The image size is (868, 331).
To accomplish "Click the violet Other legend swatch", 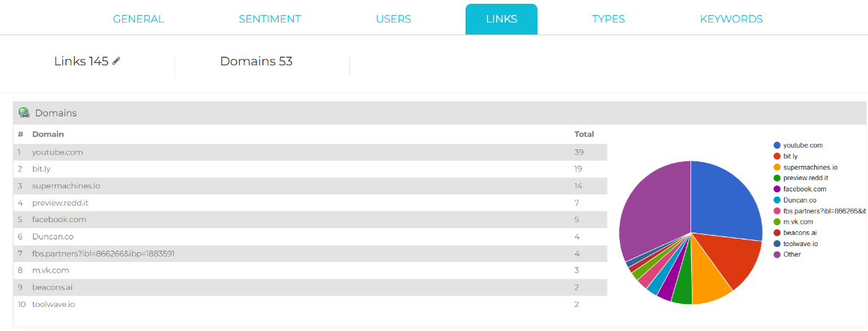I will pyautogui.click(x=777, y=254).
